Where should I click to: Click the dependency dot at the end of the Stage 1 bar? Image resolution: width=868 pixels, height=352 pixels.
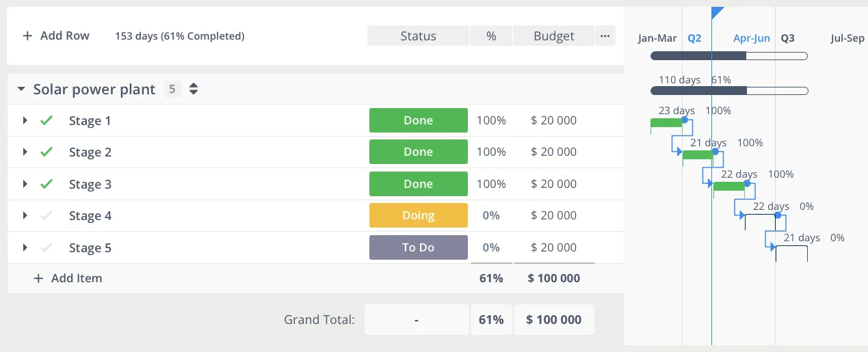point(685,120)
